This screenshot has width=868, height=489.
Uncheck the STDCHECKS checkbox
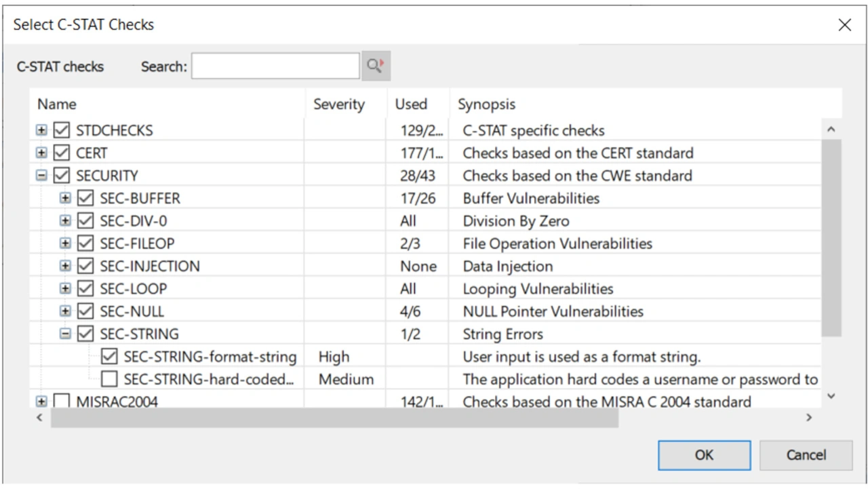(62, 130)
